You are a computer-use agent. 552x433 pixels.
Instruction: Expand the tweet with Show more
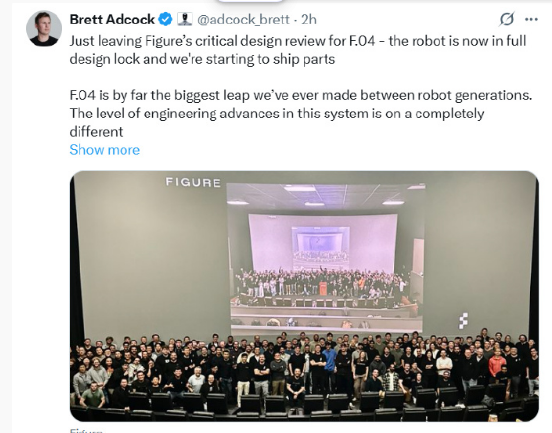click(x=105, y=150)
